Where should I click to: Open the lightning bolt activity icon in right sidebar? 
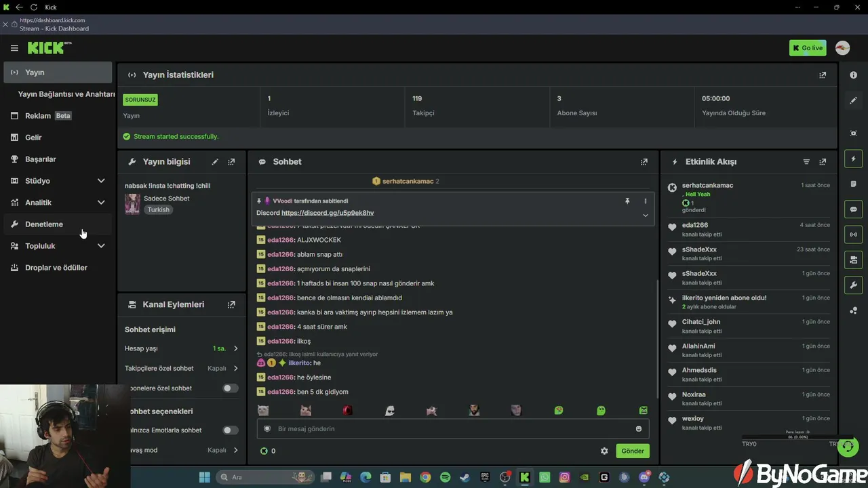(x=854, y=159)
